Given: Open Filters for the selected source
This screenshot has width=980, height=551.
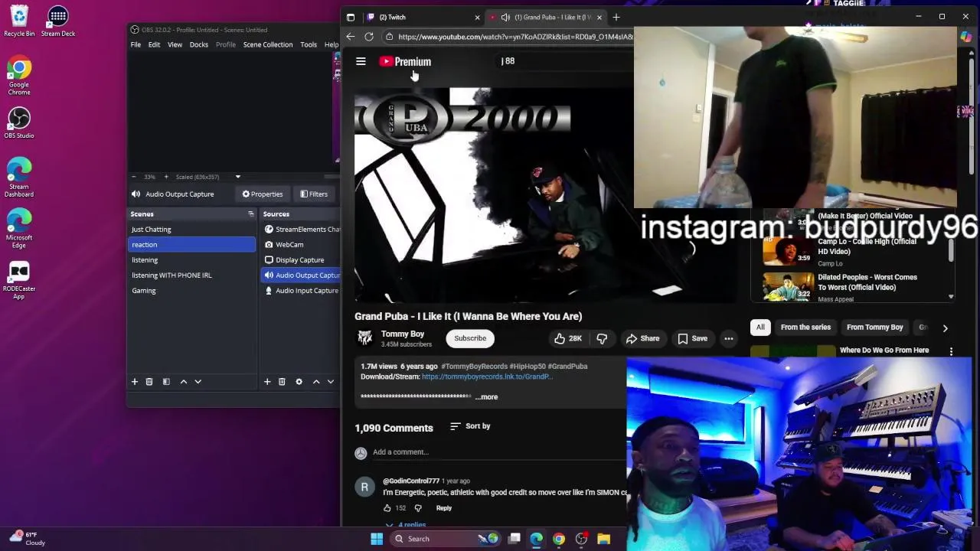Looking at the screenshot, I should pyautogui.click(x=314, y=194).
